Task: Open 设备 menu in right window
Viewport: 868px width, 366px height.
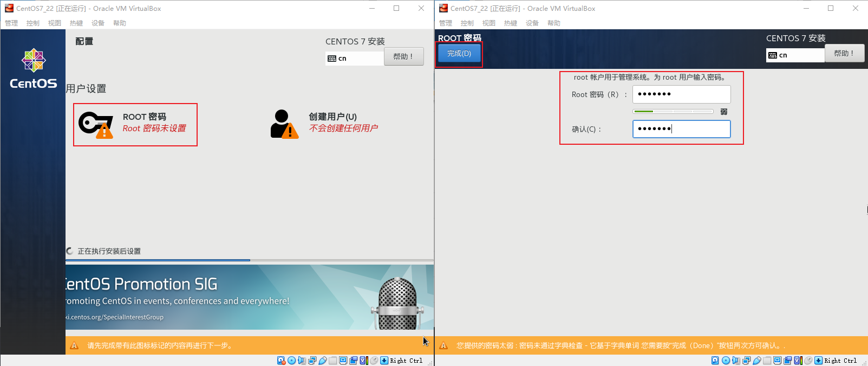Action: (532, 23)
